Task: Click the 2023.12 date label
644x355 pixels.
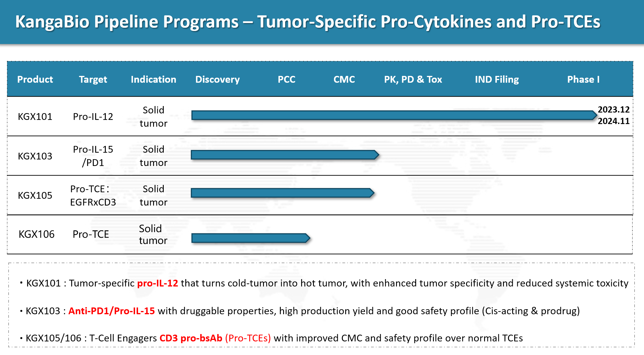Action: [613, 110]
